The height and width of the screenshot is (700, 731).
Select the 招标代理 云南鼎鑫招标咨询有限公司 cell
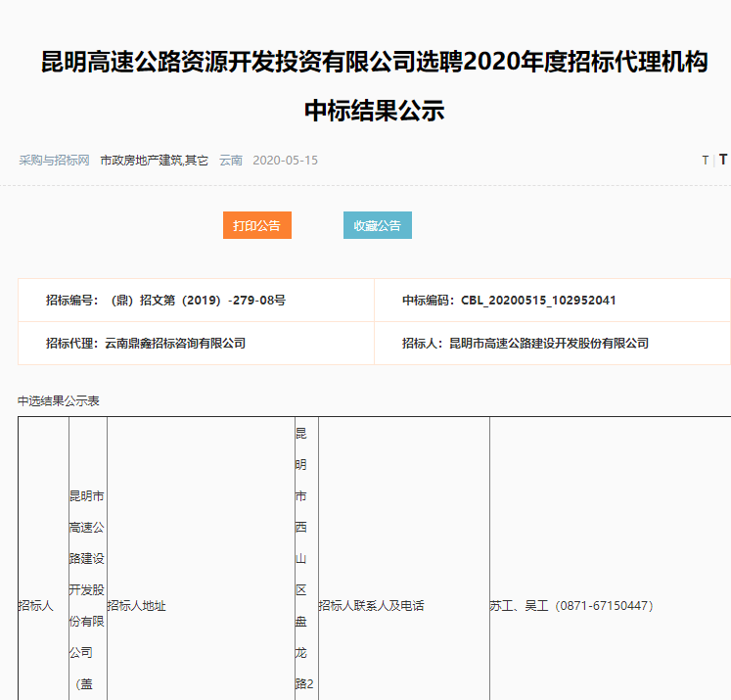(x=196, y=344)
